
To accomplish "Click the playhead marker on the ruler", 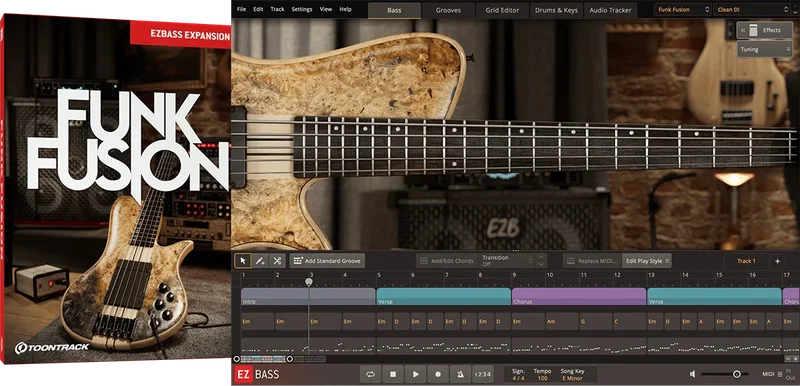I will pyautogui.click(x=309, y=281).
